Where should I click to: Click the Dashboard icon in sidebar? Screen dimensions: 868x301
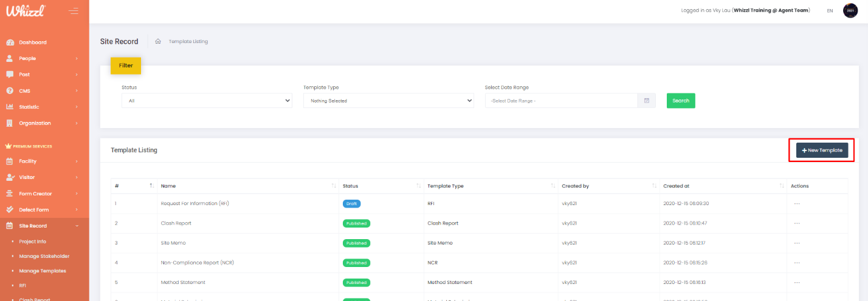pos(10,42)
